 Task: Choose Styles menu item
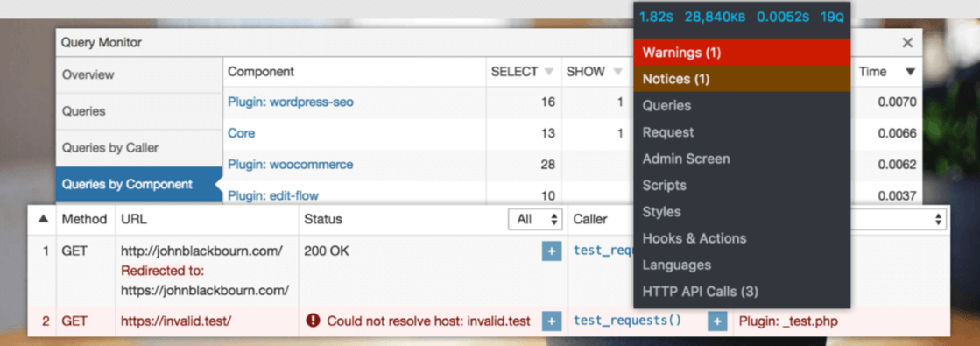click(x=742, y=212)
